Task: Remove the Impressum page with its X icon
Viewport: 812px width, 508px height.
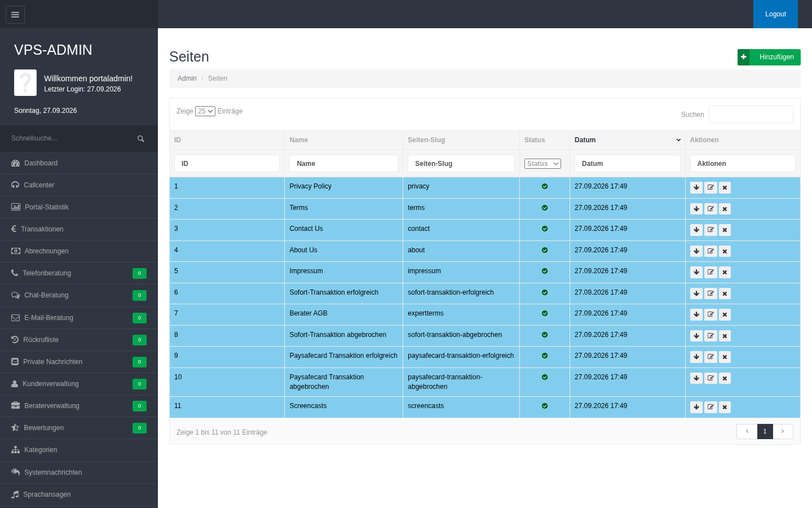Action: coord(725,272)
